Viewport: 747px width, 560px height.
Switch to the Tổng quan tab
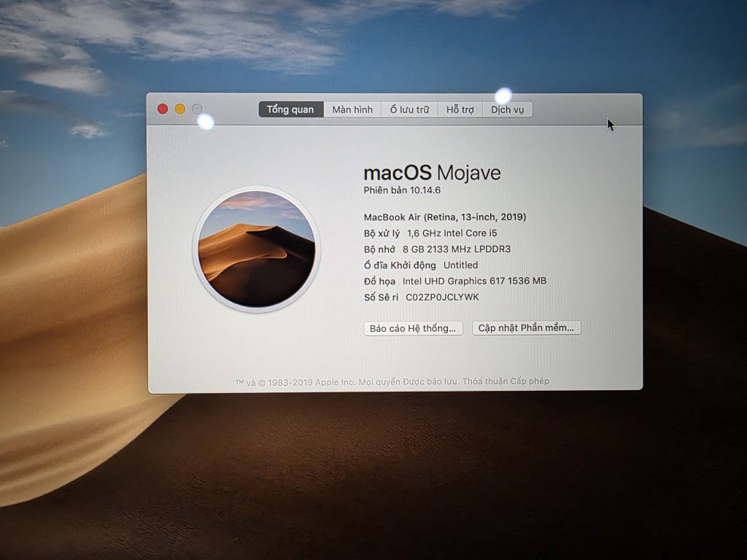[290, 109]
